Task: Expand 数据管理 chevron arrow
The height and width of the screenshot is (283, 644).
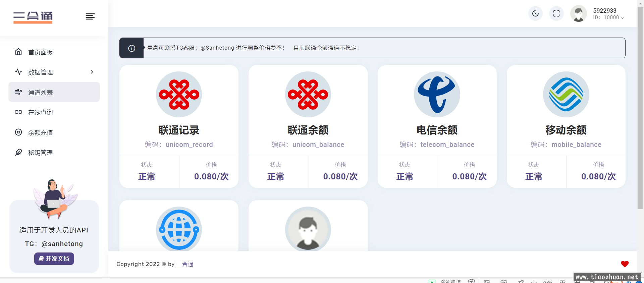Action: pos(92,72)
